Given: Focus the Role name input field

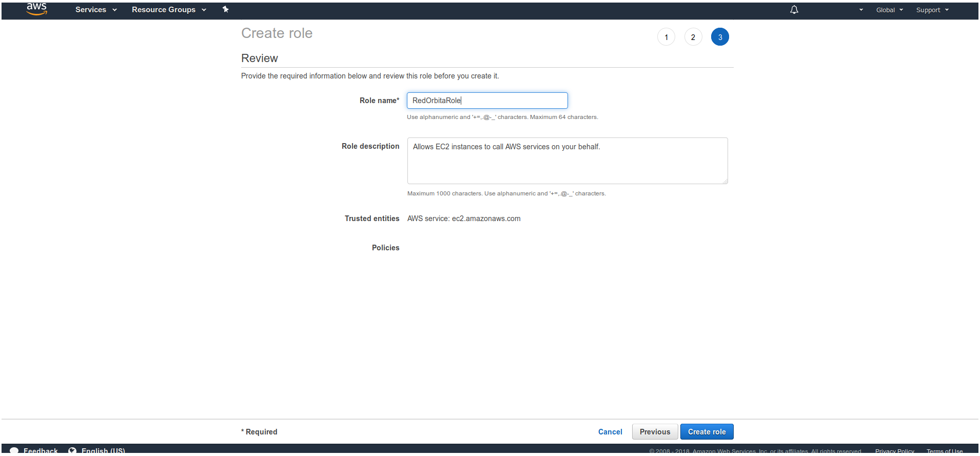Looking at the screenshot, I should 487,101.
